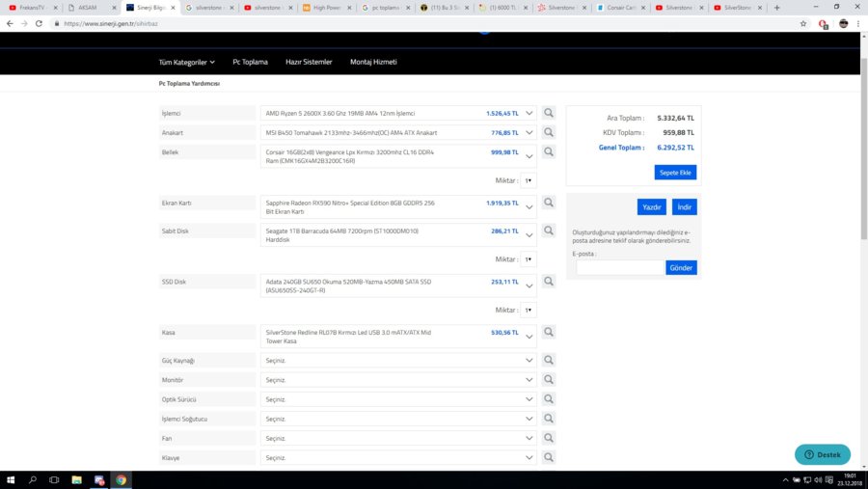Open the Chrome three-dot menu

(x=858, y=24)
